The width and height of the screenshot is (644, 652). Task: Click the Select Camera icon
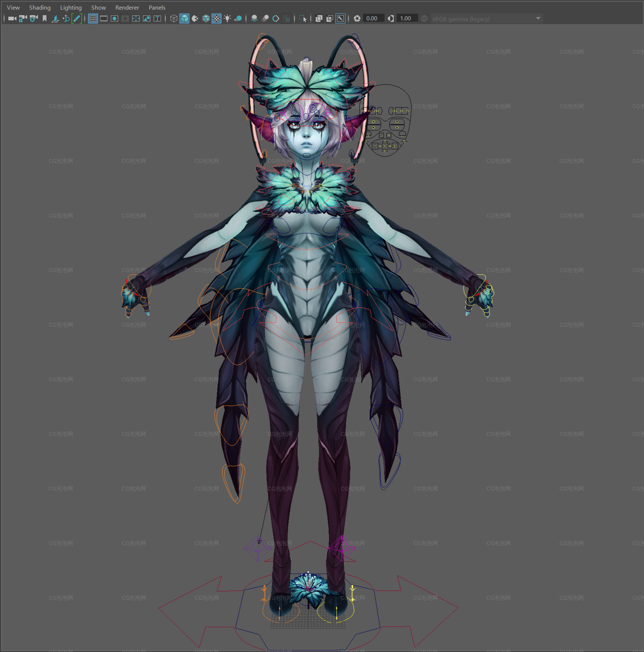[12, 18]
